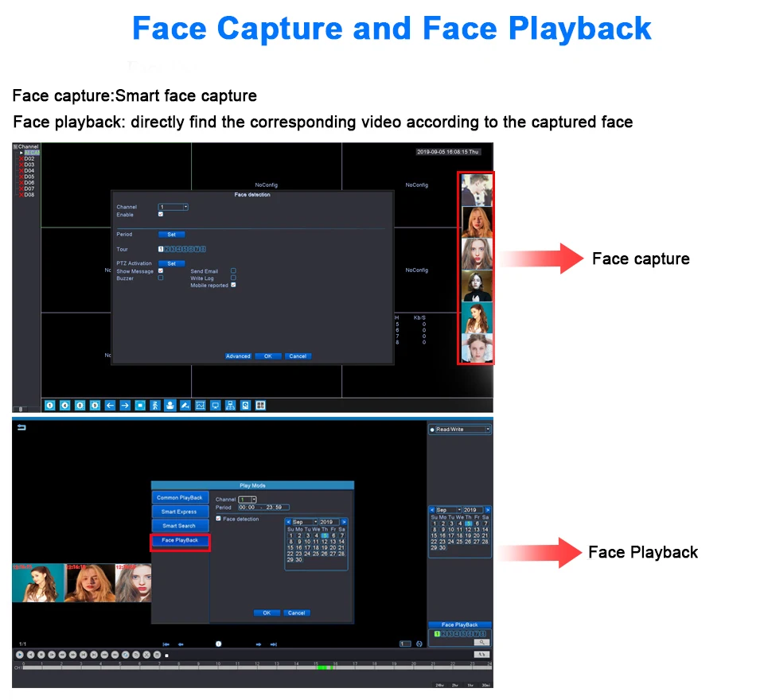The width and height of the screenshot is (764, 700).
Task: Click the search magnifier icon under Face PlayBack
Action: 481,642
